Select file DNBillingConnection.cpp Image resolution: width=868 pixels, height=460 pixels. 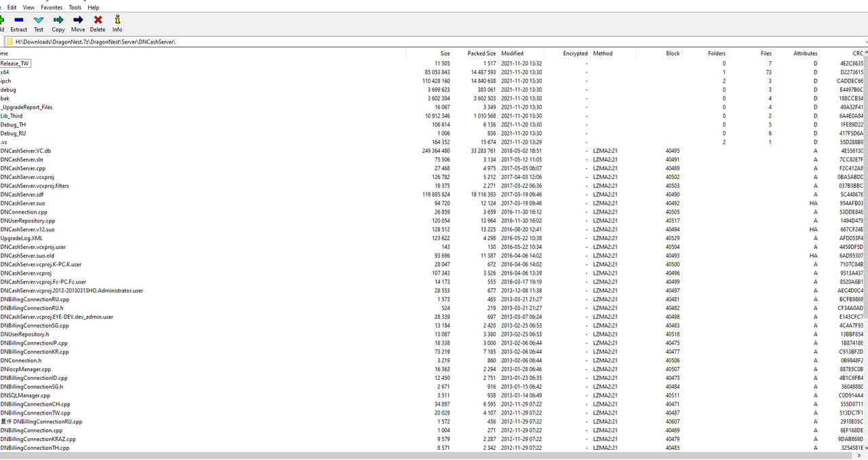[x=31, y=430]
